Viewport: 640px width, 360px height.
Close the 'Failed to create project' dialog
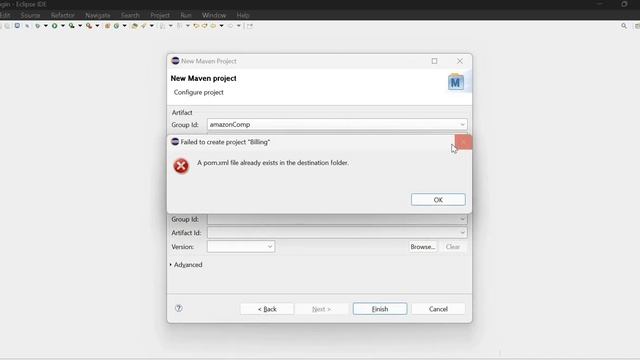click(463, 142)
